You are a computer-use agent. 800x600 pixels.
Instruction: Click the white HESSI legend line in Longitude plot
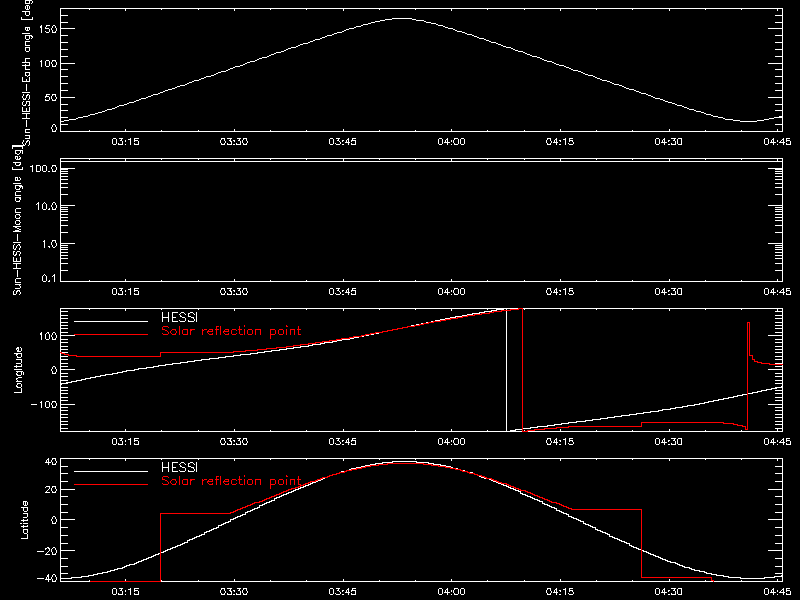[111, 321]
